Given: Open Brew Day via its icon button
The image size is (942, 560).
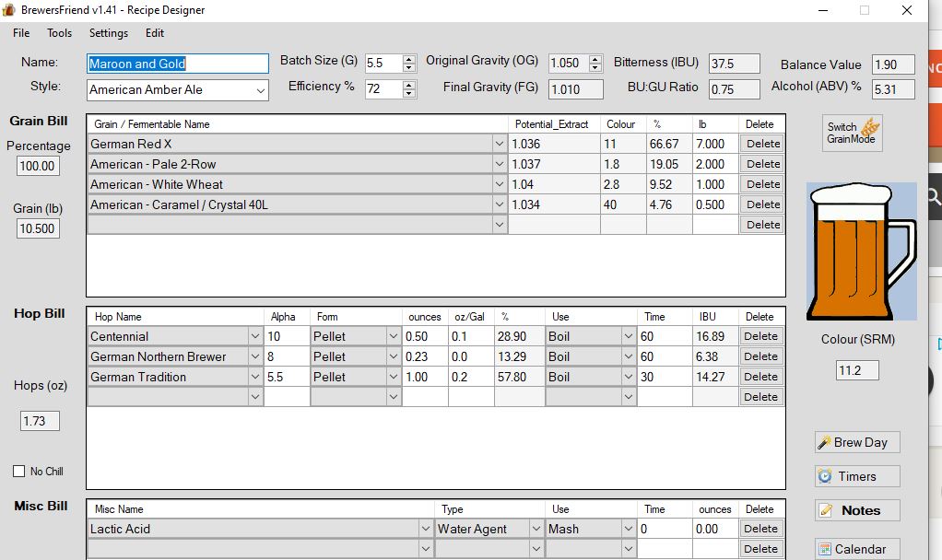Looking at the screenshot, I should pos(856,442).
